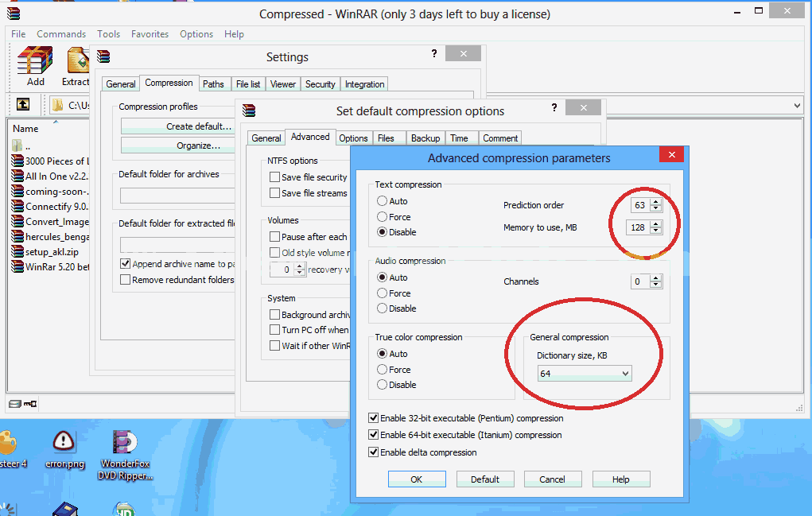Viewport: 812px width, 516px height.
Task: Select Force for True color compression
Action: tap(383, 370)
